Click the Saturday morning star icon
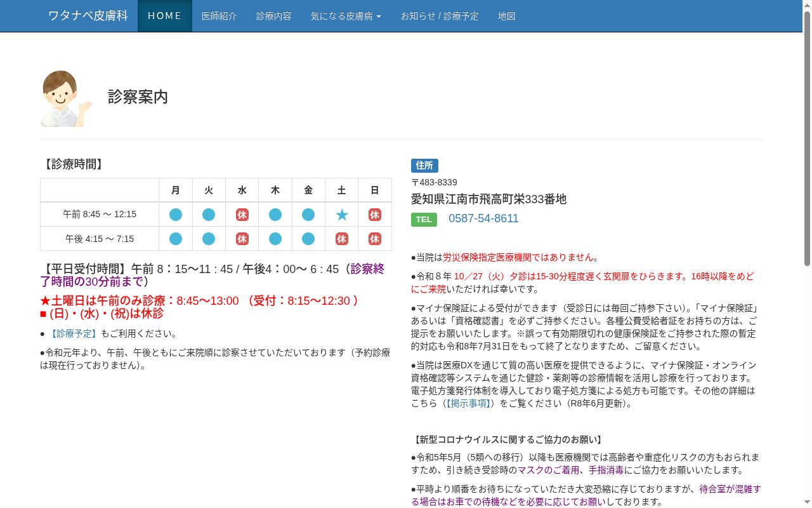 (342, 215)
